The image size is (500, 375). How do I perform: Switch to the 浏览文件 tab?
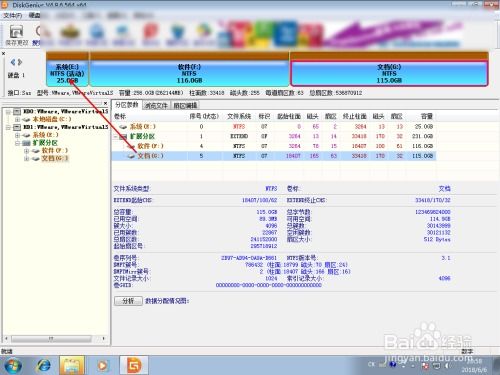156,106
